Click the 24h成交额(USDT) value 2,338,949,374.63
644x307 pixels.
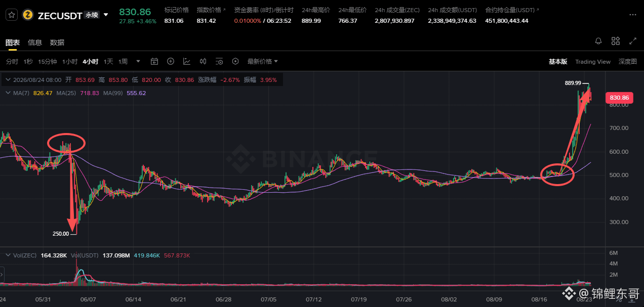[x=452, y=21]
